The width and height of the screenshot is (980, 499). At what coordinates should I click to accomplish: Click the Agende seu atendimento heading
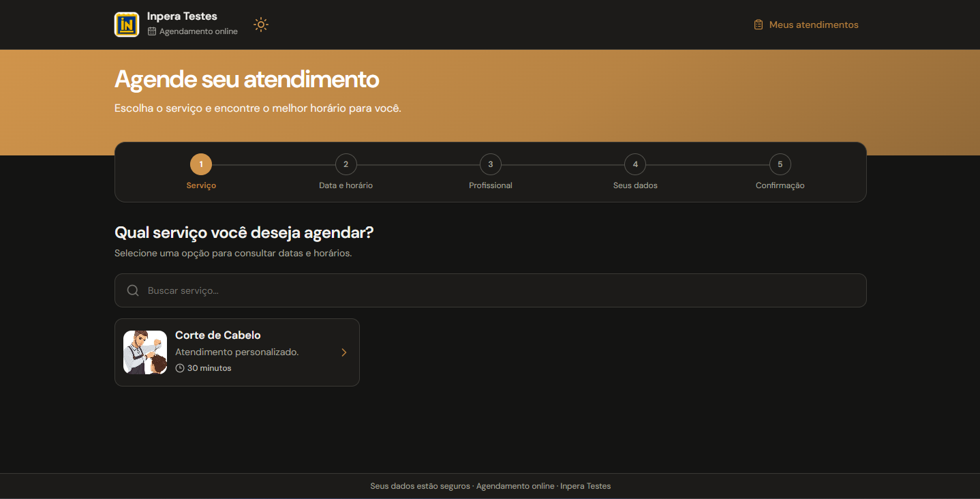(247, 80)
